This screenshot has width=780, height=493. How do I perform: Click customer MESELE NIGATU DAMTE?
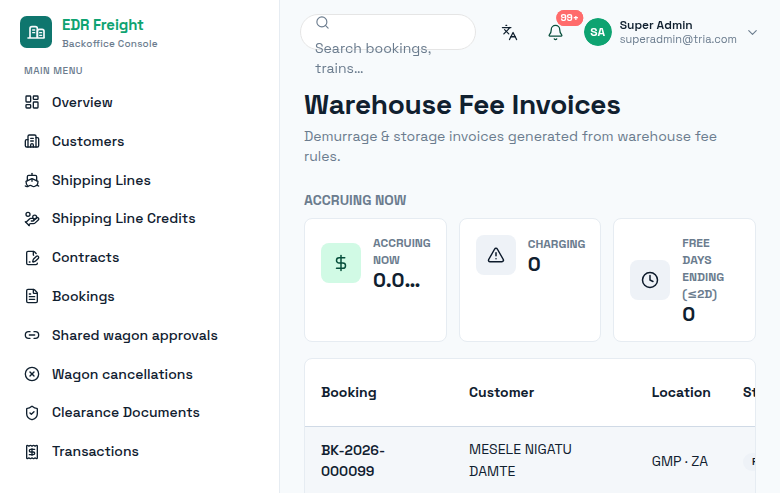coord(520,461)
